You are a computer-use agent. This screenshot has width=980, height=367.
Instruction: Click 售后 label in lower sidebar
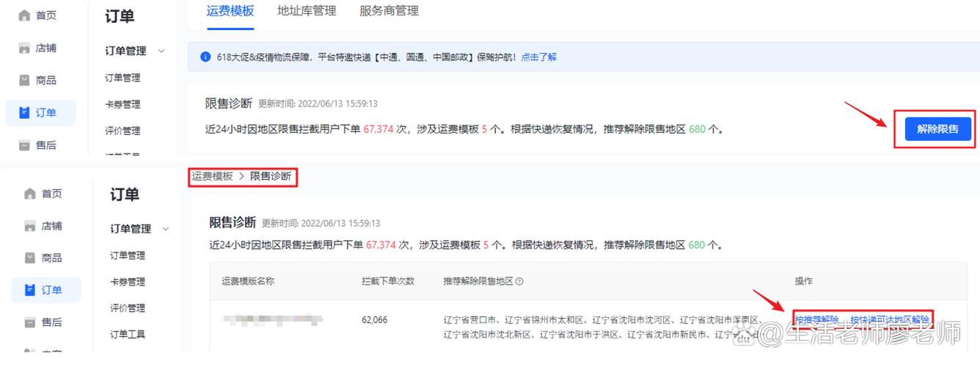pyautogui.click(x=51, y=322)
